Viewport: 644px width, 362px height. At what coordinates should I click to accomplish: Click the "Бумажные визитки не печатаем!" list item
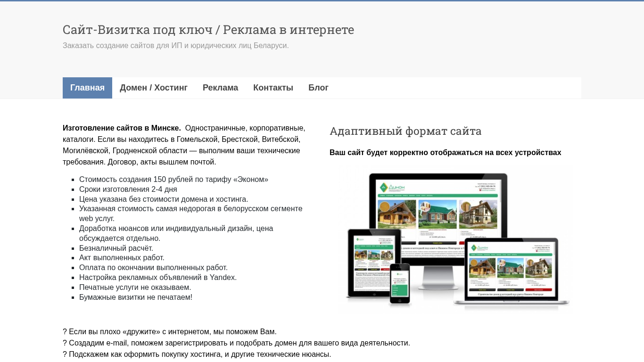click(136, 297)
